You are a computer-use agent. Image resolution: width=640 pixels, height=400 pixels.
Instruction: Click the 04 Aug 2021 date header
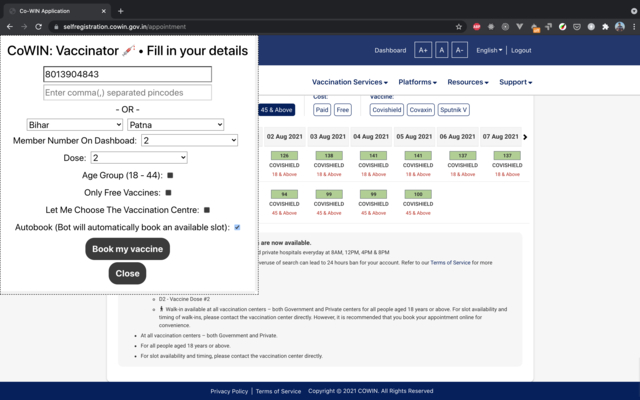tap(371, 137)
